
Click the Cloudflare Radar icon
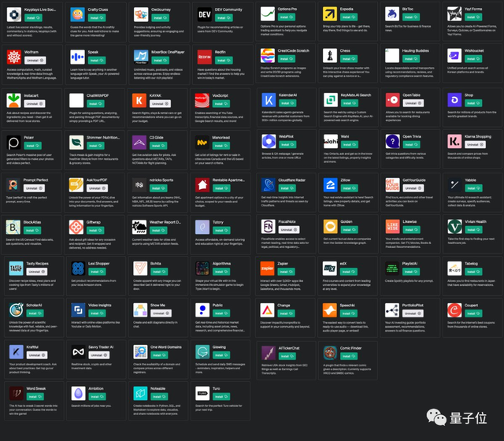[269, 185]
